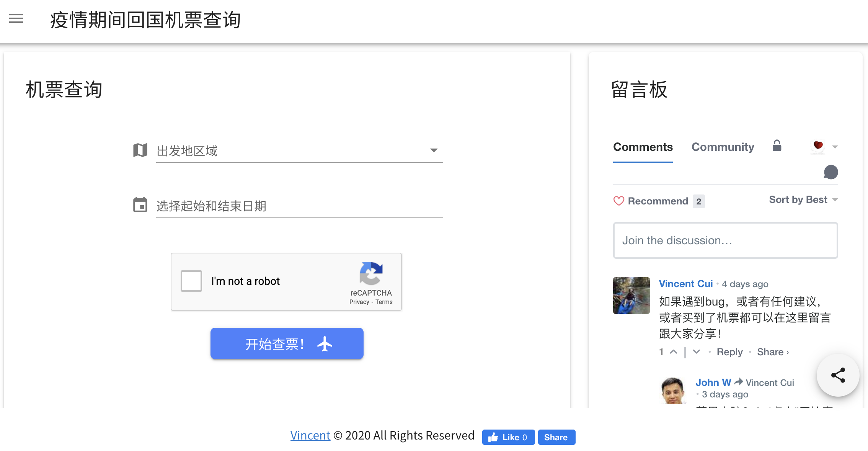Open the 出发地区域 departure region dropdown
Screen dimensions: 868x451
coord(433,150)
